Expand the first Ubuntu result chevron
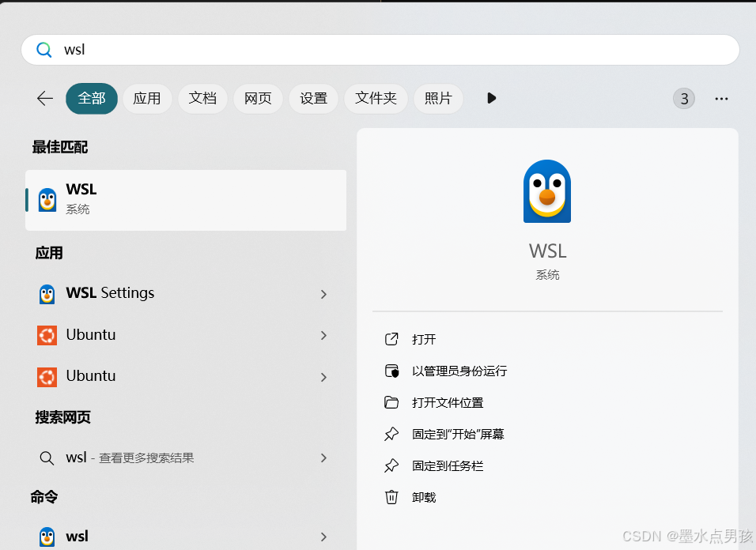This screenshot has width=756, height=550. tap(323, 335)
